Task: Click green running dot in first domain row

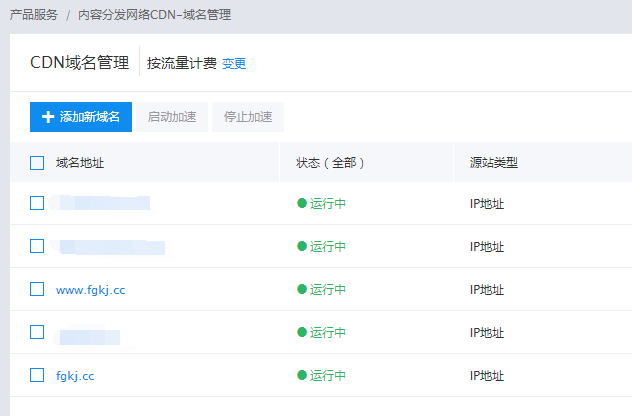Action: pyautogui.click(x=302, y=204)
